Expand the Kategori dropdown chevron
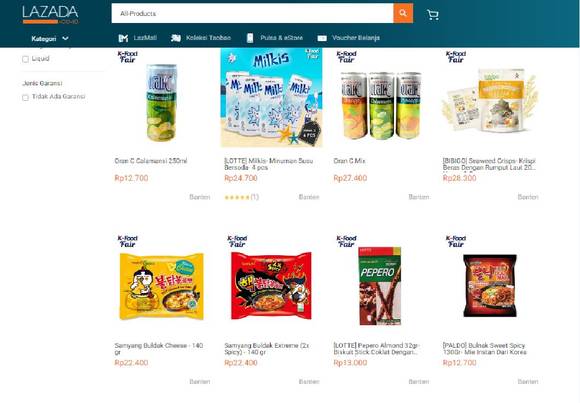Screen dimensions: 580x403 click(x=65, y=38)
